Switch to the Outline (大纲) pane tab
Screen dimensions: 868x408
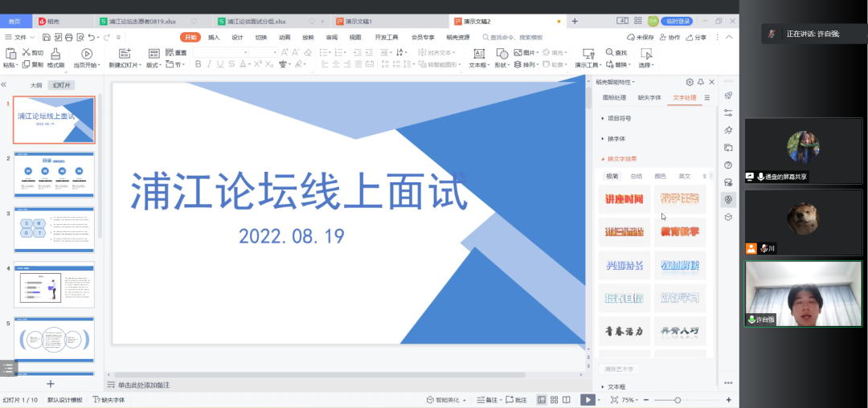36,85
